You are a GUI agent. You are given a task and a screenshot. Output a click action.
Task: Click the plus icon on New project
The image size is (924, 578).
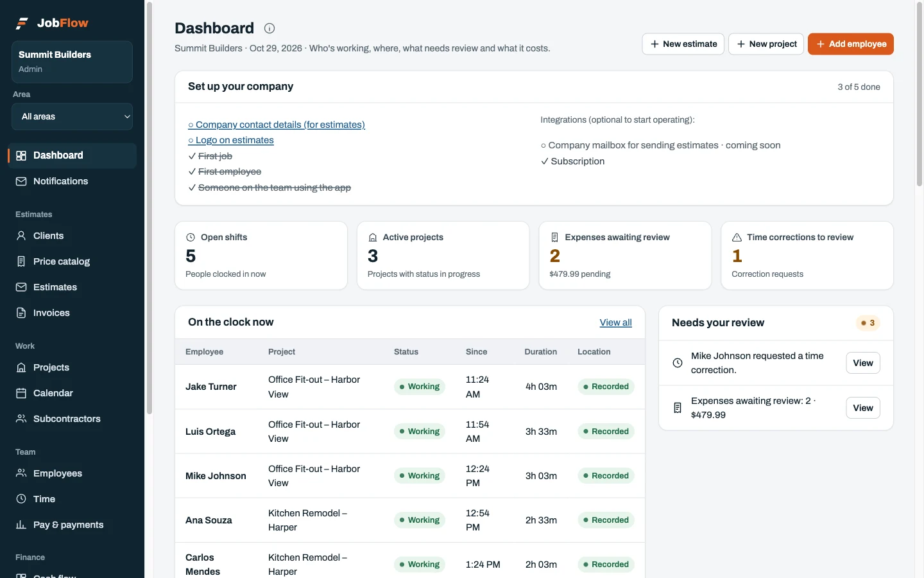click(x=741, y=44)
